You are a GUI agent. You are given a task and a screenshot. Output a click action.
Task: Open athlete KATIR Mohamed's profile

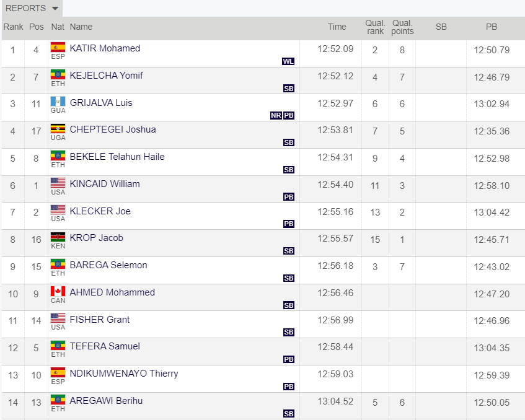[x=105, y=48]
